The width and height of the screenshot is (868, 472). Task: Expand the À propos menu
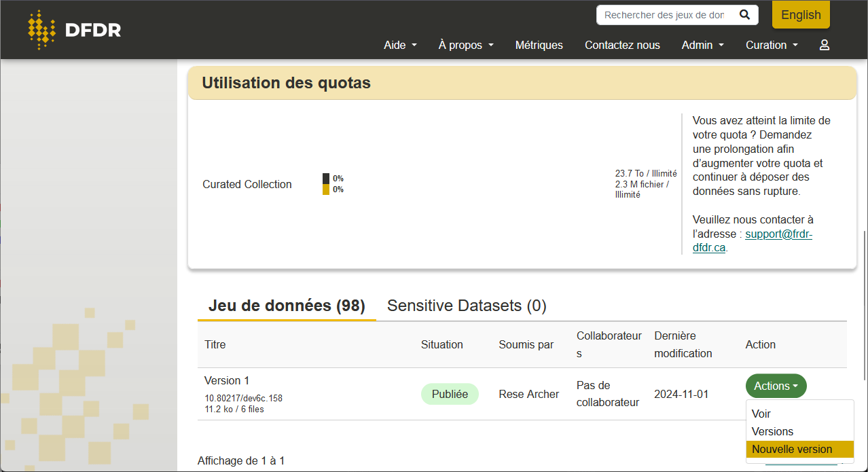466,45
